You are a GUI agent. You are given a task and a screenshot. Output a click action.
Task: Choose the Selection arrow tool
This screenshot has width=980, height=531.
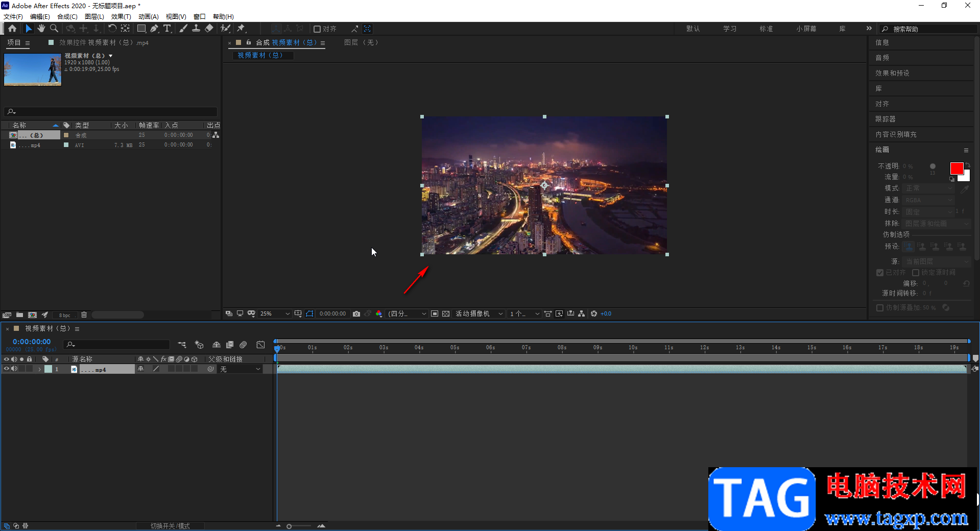tap(29, 29)
